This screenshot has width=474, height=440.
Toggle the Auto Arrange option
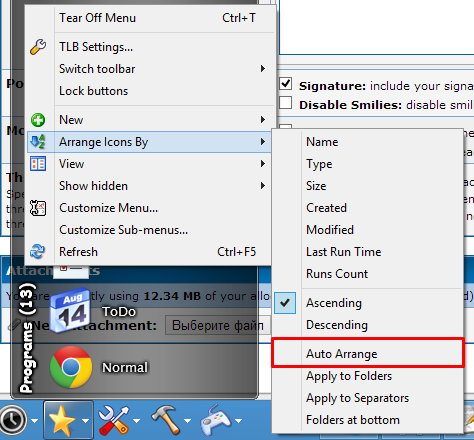(367, 354)
